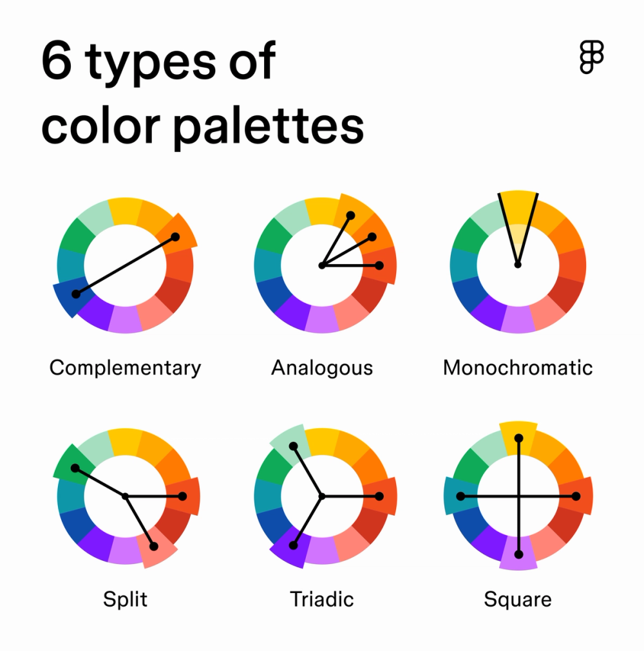Screen dimensions: 644x651
Task: Click the orange dot on Complementary wheel
Action: click(175, 237)
